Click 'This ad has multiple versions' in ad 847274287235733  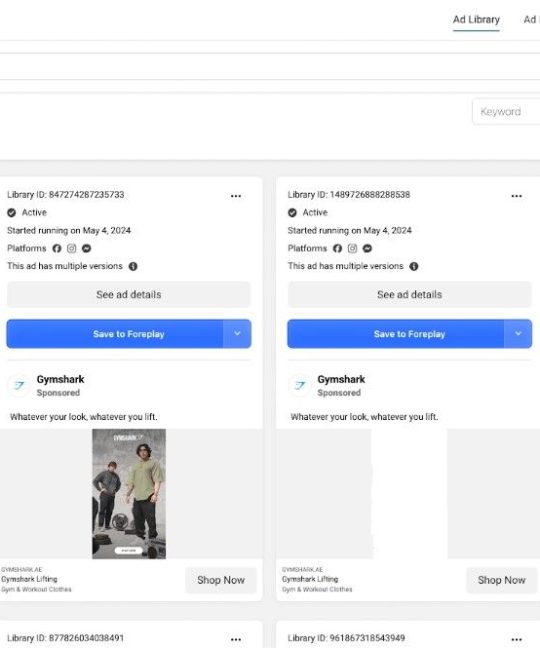coord(65,266)
